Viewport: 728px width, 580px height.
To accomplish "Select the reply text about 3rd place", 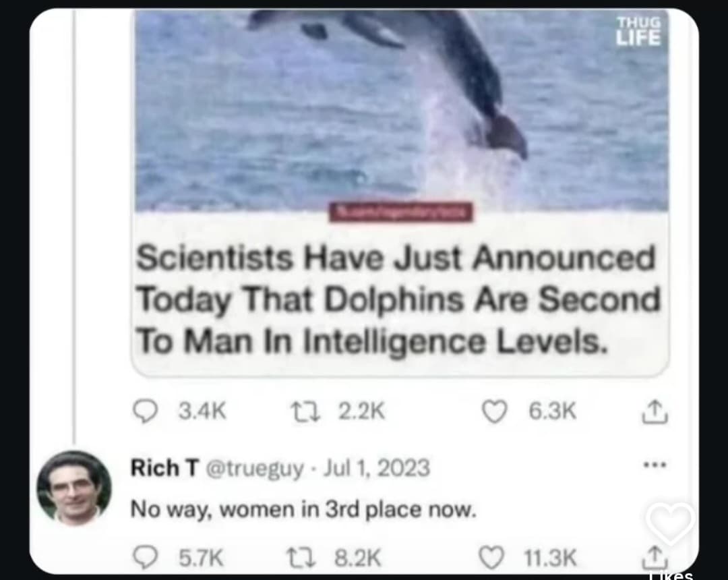I will [x=303, y=510].
